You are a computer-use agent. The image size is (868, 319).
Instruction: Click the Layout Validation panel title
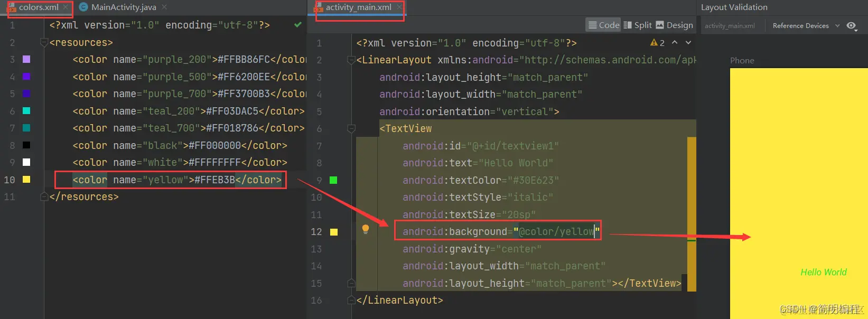pyautogui.click(x=734, y=7)
